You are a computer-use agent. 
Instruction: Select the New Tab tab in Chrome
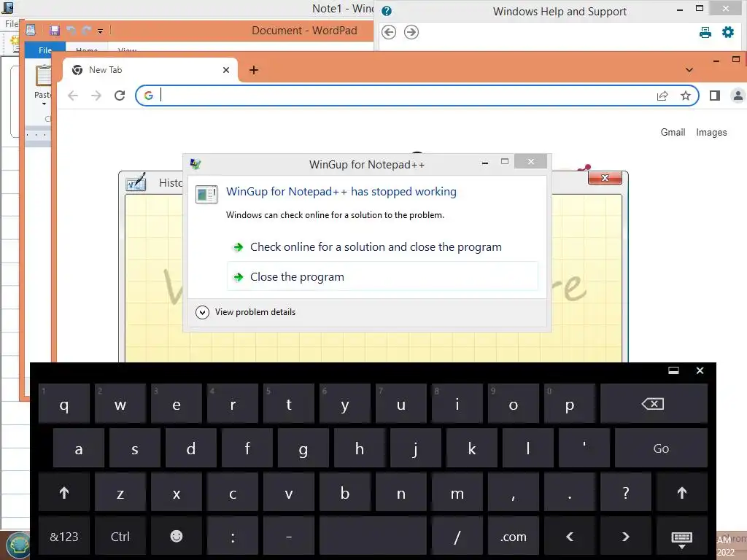click(150, 70)
